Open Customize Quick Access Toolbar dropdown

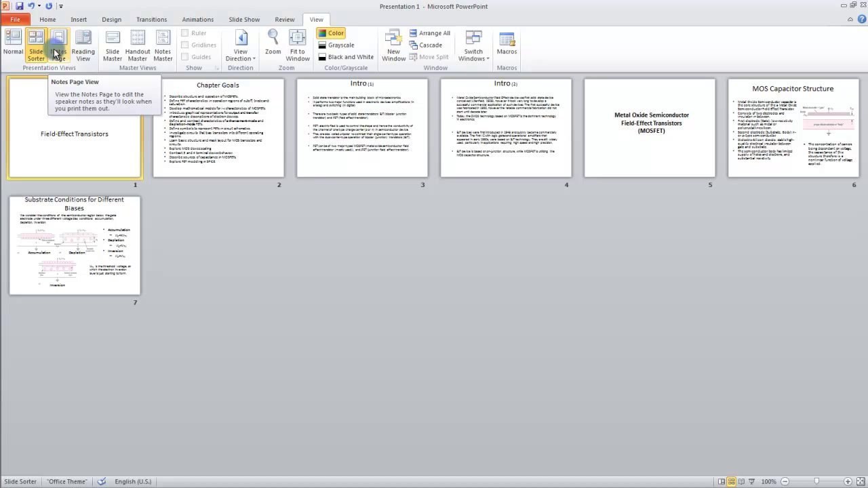(61, 6)
